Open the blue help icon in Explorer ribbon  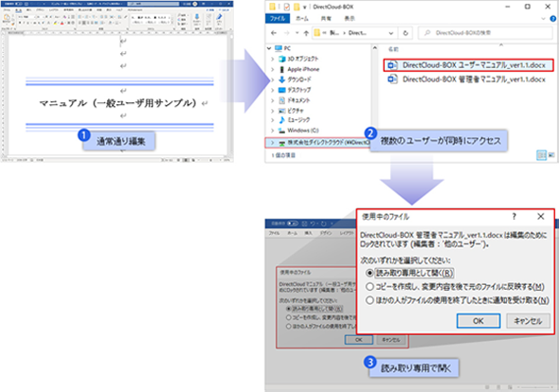553,19
